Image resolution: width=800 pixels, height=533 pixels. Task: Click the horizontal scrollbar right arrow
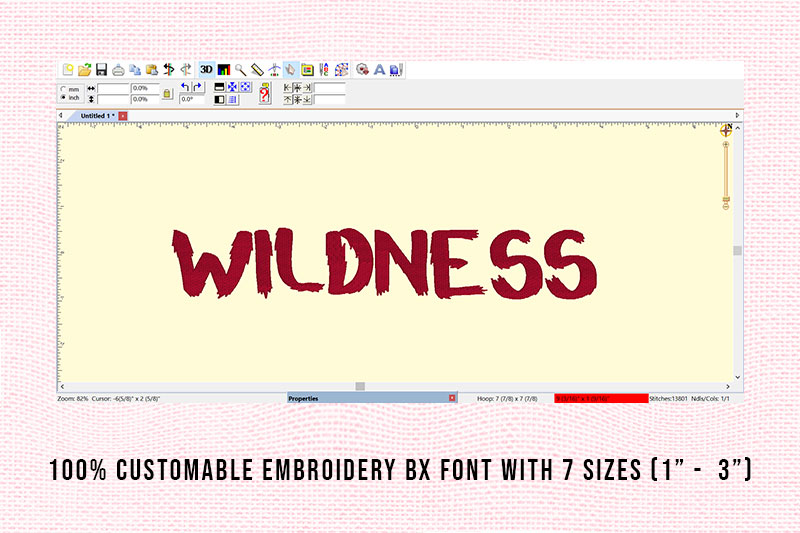(728, 387)
